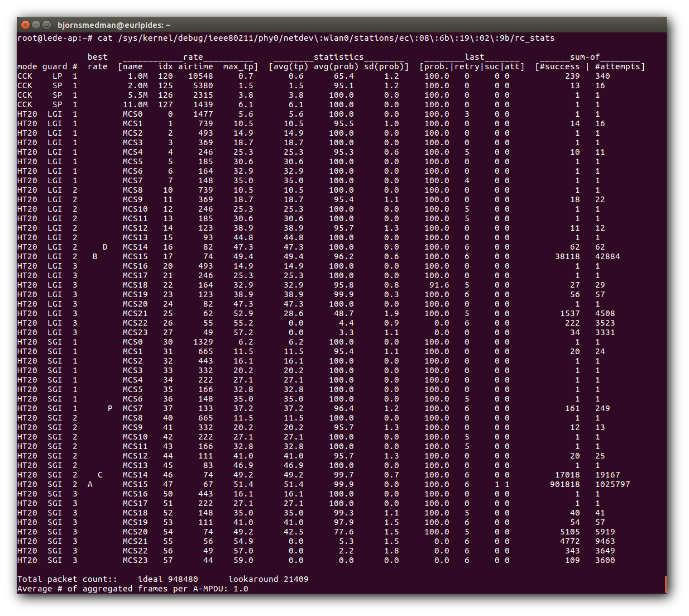Click success count 17018

point(567,475)
